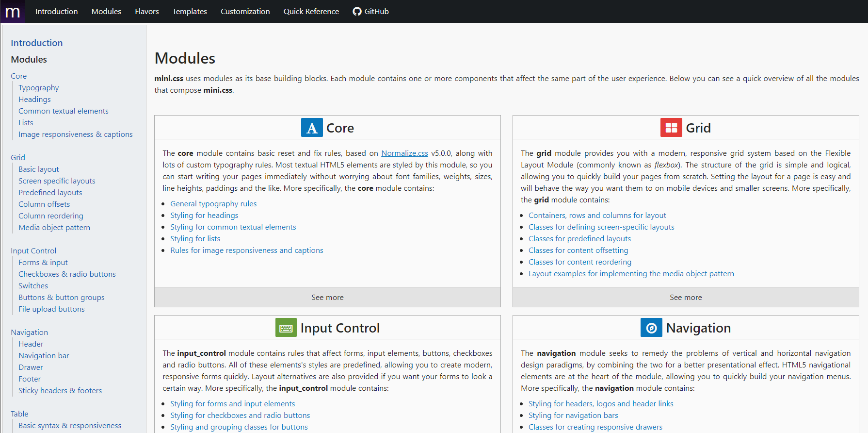Open General typography rules link
The width and height of the screenshot is (868, 433).
[213, 204]
